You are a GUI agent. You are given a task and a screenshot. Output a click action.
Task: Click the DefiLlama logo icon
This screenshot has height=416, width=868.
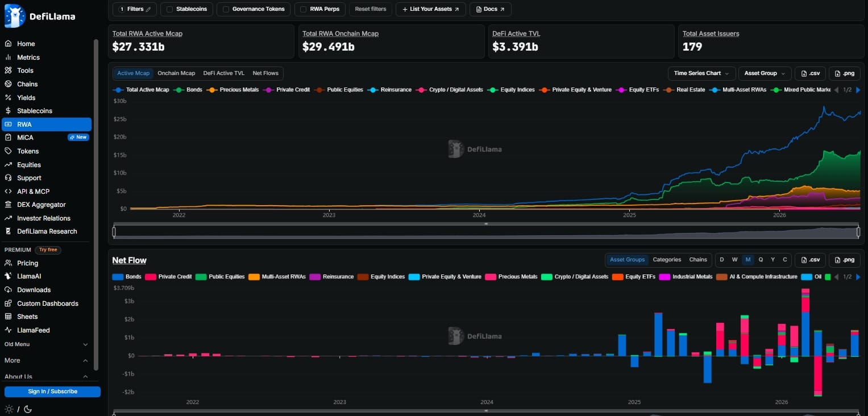[15, 16]
